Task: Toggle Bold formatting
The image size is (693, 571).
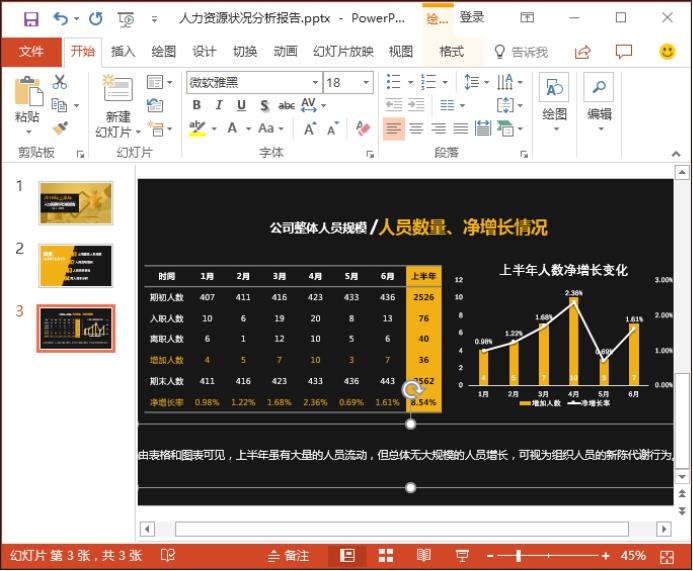Action: point(196,105)
